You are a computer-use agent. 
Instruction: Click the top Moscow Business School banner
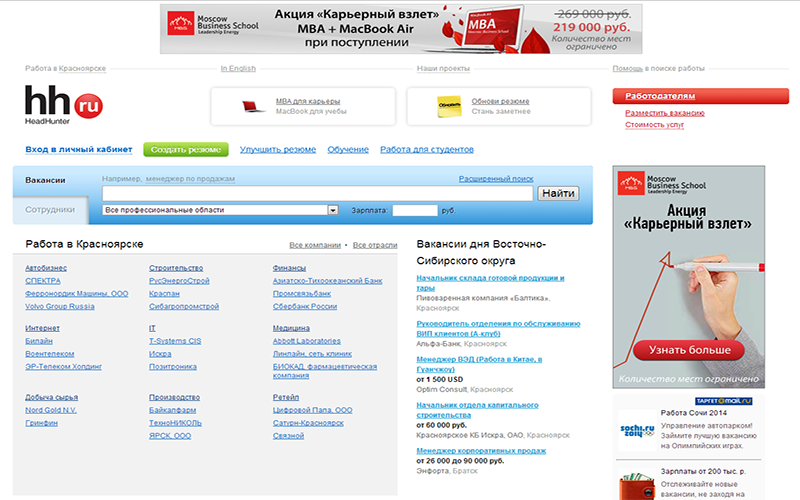pyautogui.click(x=401, y=29)
